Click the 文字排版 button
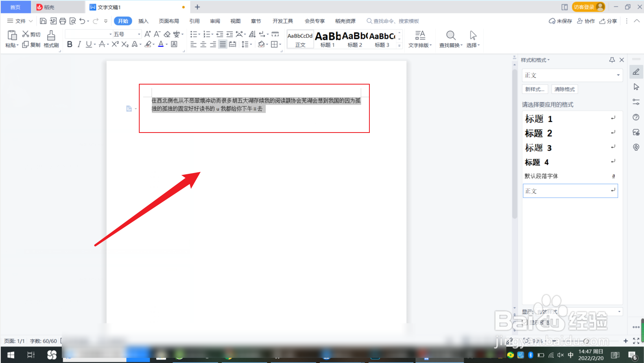 [420, 39]
